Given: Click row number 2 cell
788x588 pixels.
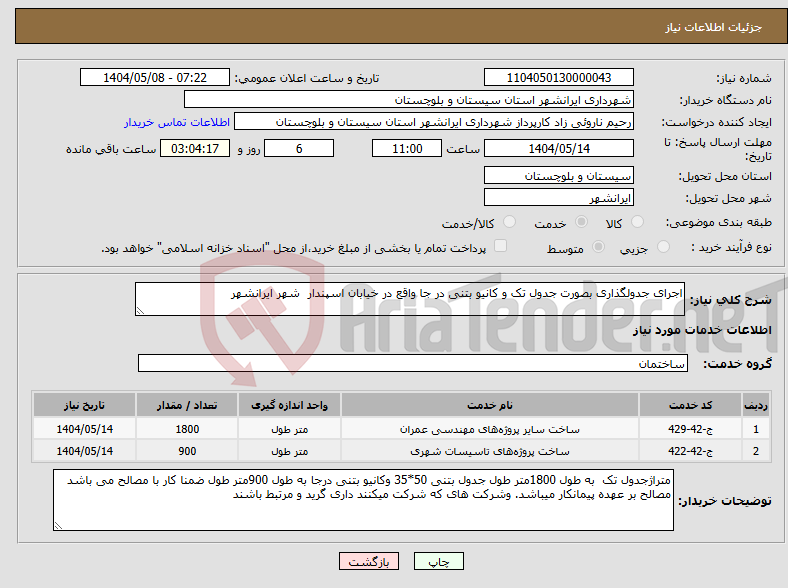Looking at the screenshot, I should 755,451.
